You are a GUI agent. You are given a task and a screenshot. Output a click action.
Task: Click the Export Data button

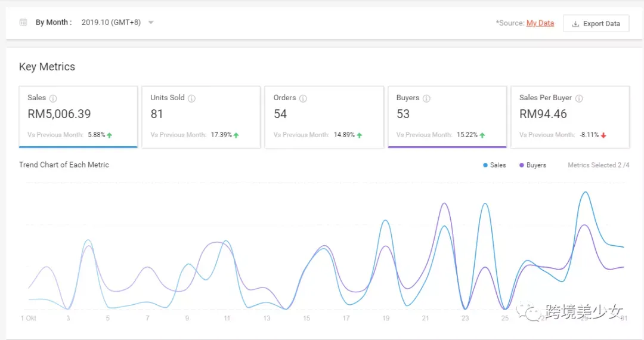pos(596,23)
